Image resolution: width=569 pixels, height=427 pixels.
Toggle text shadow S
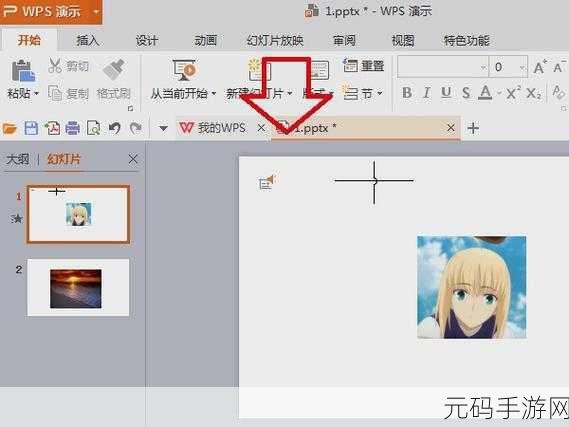tap(466, 93)
